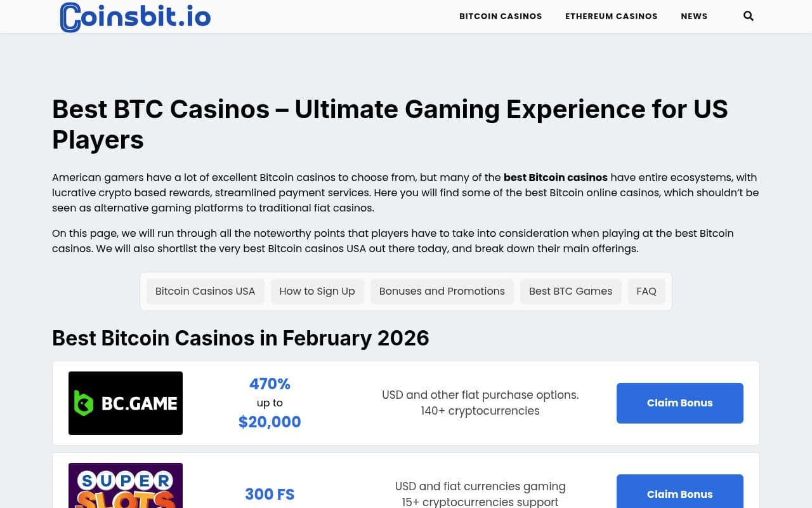Click the Best Bitcoin Casinos February 2026 heading

tap(240, 338)
